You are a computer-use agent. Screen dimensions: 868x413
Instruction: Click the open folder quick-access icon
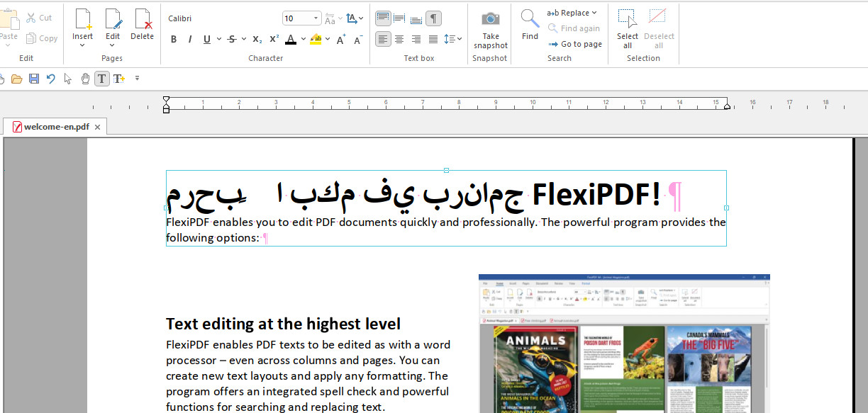16,79
